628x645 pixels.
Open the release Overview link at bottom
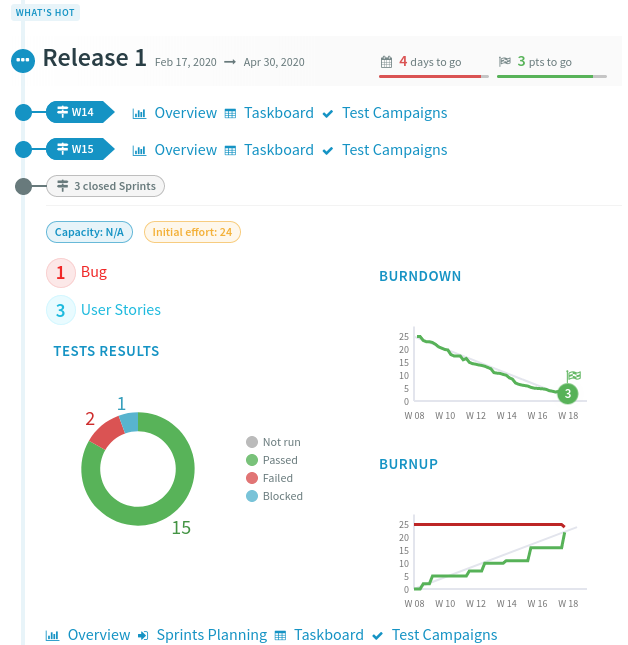point(99,635)
